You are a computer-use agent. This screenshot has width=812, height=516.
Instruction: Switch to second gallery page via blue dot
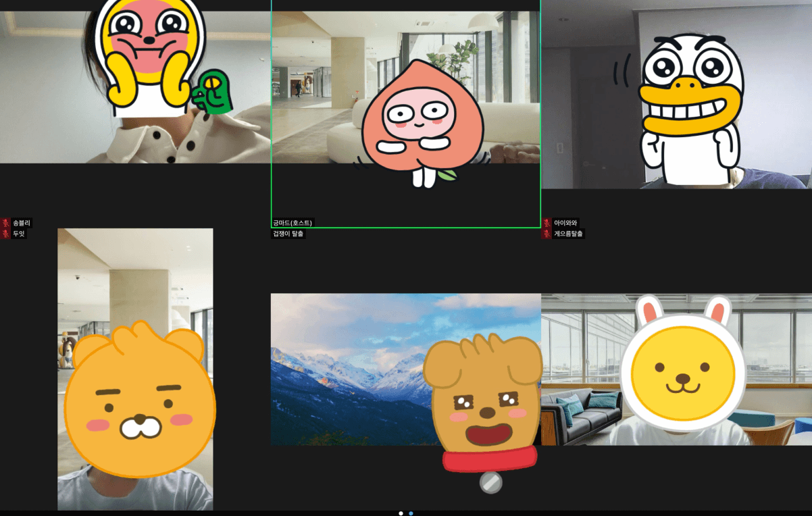(411, 513)
